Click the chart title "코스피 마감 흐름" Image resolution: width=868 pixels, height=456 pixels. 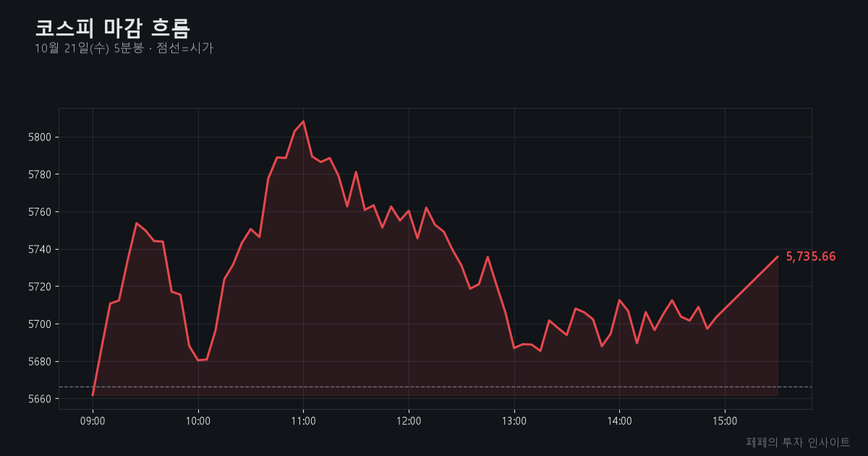(112, 28)
